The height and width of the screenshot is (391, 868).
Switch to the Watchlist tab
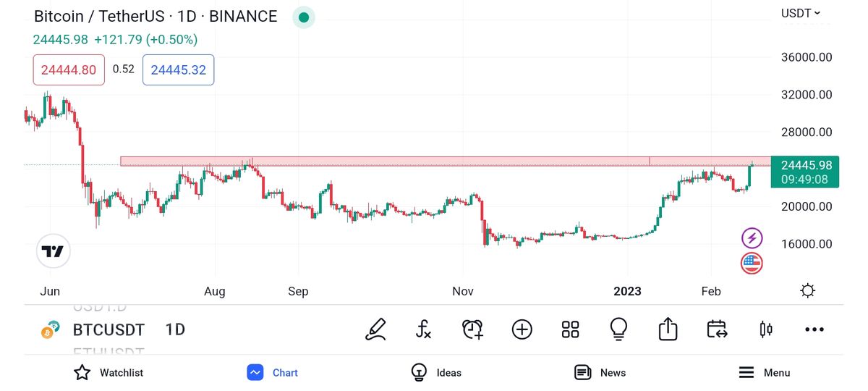(x=109, y=373)
